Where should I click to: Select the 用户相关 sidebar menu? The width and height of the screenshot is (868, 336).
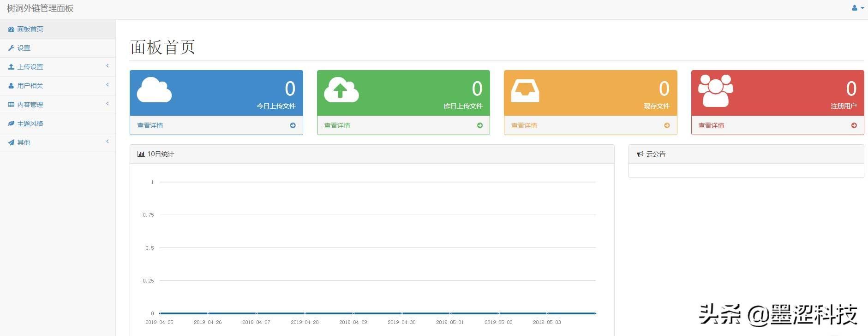click(58, 86)
